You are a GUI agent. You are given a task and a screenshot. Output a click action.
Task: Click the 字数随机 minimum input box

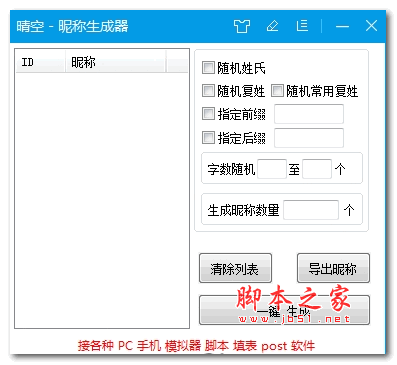click(x=272, y=169)
